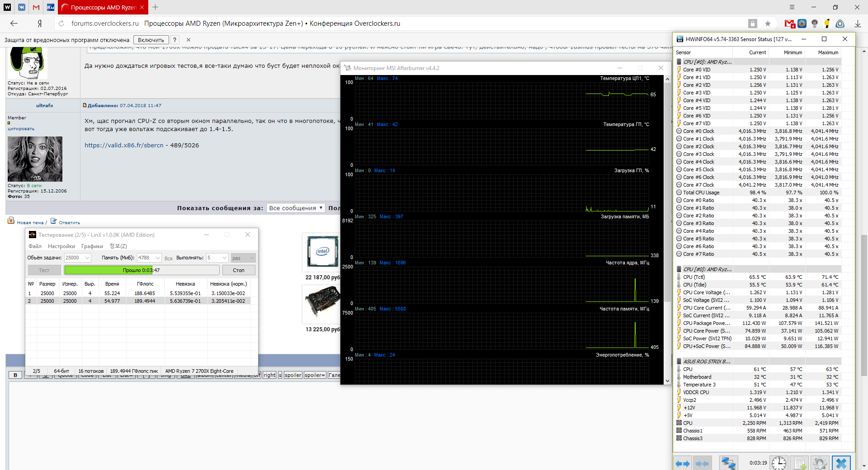Open the Настройки menu in LinX
The width and height of the screenshot is (868, 470).
coord(61,246)
